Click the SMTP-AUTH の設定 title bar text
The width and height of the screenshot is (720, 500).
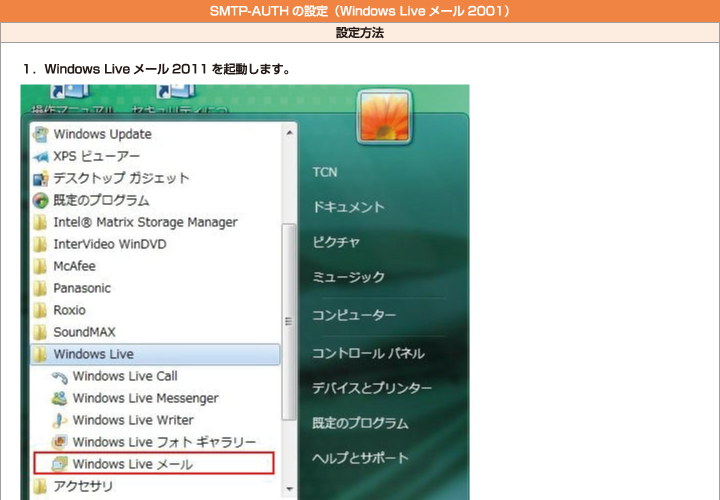(x=360, y=11)
